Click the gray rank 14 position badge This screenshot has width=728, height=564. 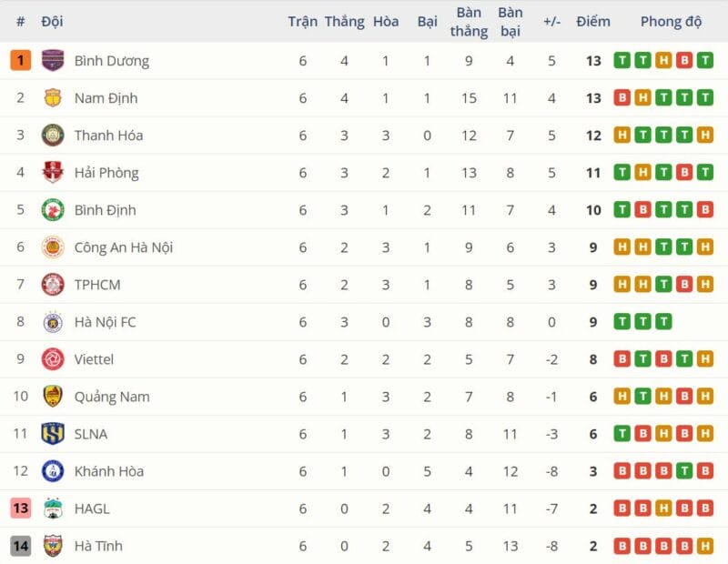point(20,546)
